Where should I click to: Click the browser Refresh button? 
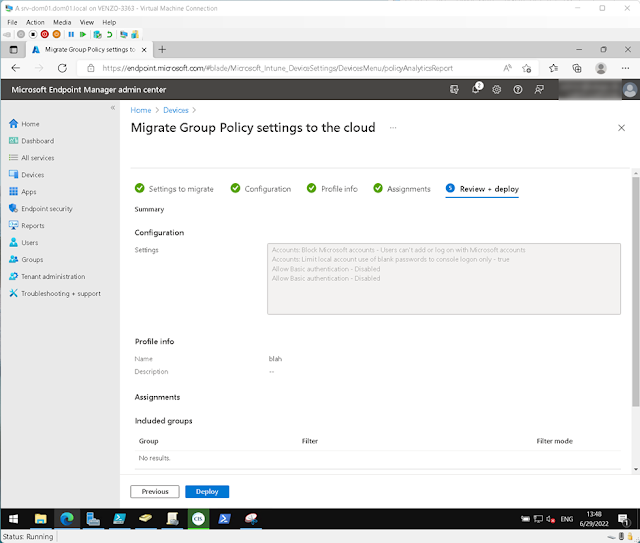click(x=62, y=68)
